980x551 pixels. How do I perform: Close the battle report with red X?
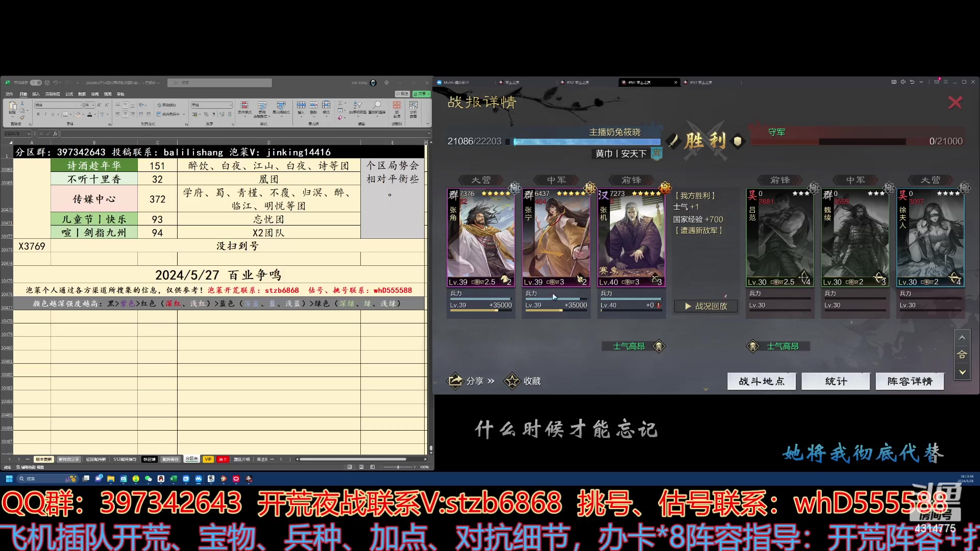[955, 103]
